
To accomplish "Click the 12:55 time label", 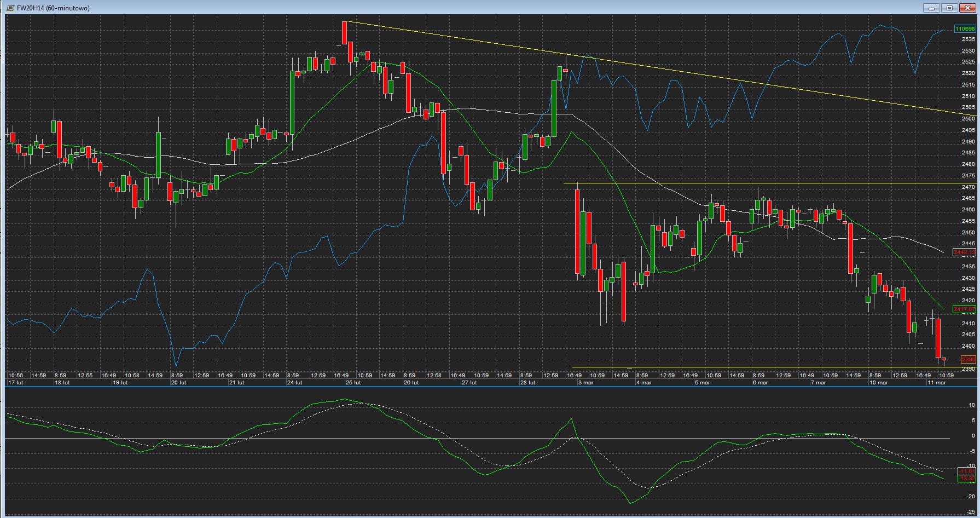I will [85, 376].
